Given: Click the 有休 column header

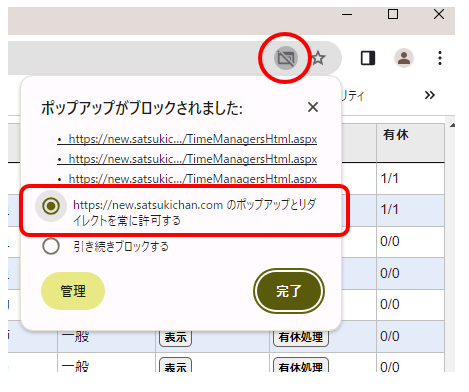Looking at the screenshot, I should click(x=396, y=135).
